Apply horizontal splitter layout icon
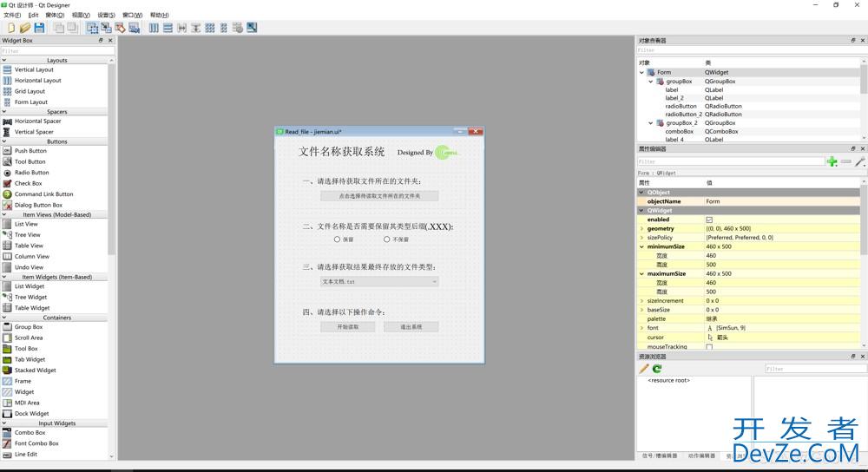Viewport: 868px width, 472px height. [181, 28]
